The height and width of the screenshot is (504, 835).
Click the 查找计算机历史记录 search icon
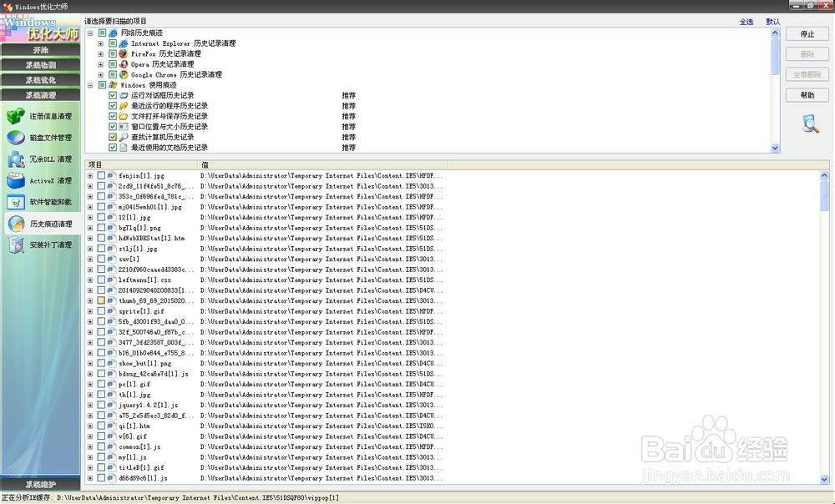[x=124, y=137]
